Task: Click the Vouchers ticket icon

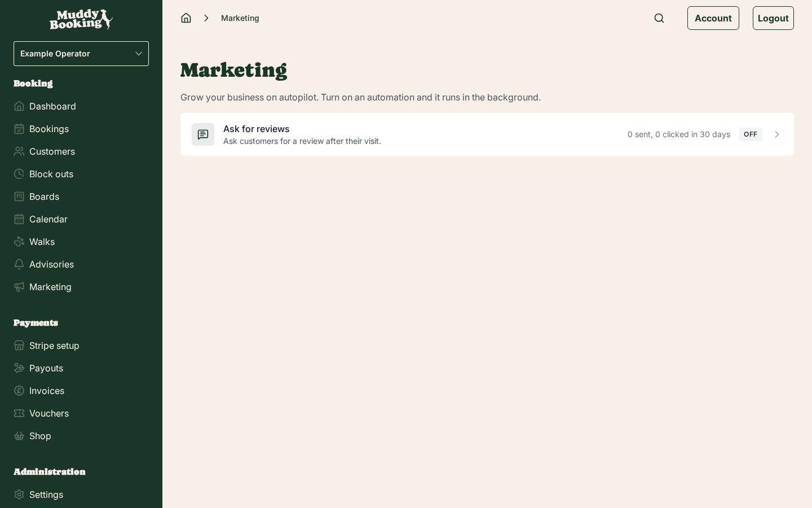Action: [19, 413]
